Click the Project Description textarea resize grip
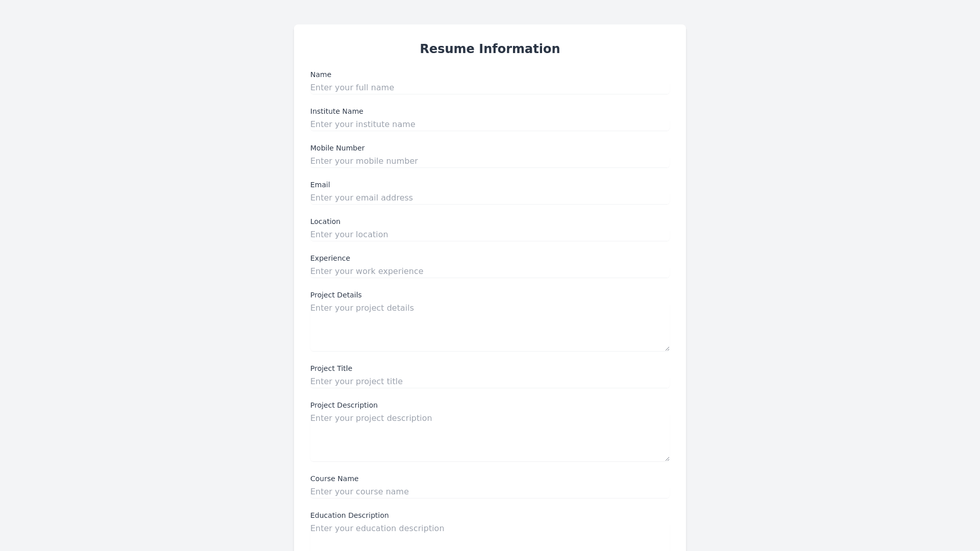980x551 pixels. point(667,459)
